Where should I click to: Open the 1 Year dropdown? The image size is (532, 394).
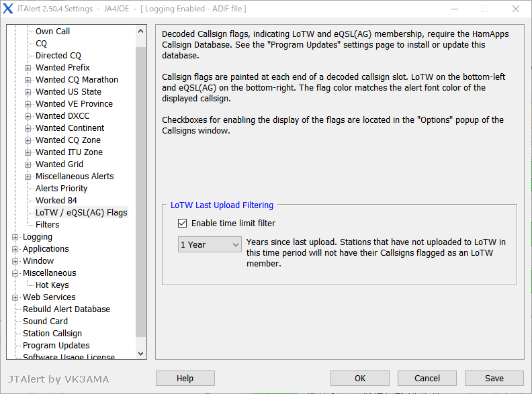[210, 244]
